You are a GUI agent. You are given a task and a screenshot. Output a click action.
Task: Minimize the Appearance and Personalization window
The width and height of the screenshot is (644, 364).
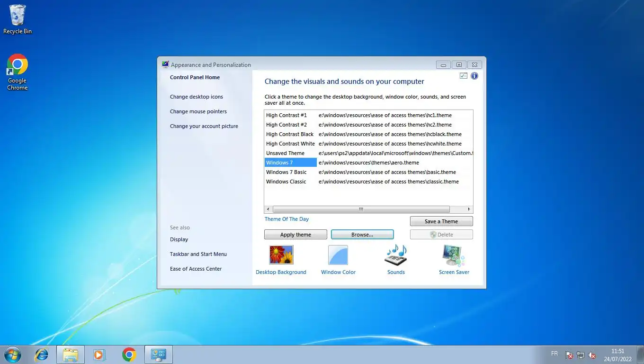tap(443, 65)
